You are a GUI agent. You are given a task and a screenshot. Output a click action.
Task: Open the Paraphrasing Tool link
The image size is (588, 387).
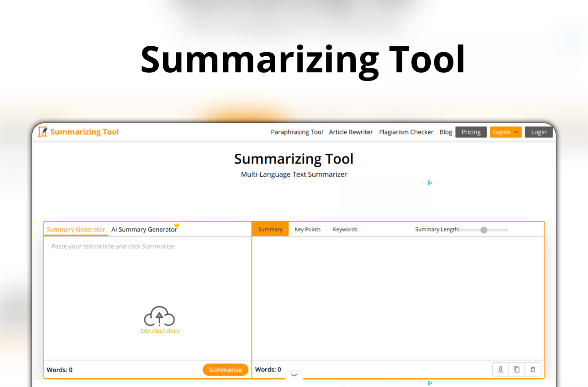(297, 132)
